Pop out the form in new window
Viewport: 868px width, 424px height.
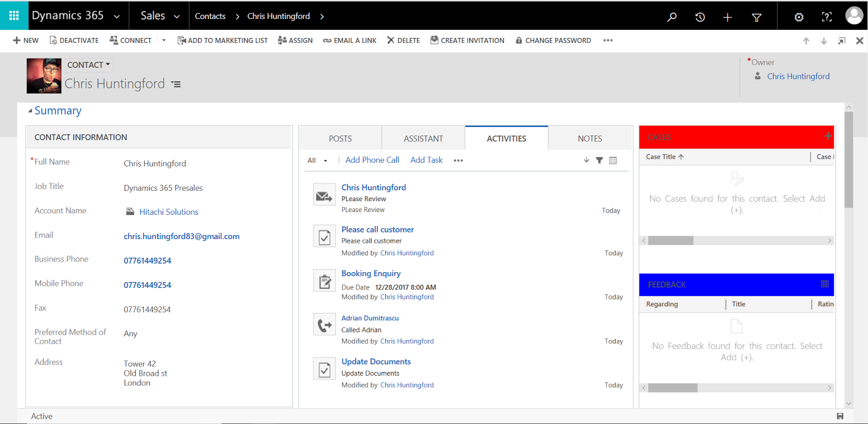pos(841,41)
